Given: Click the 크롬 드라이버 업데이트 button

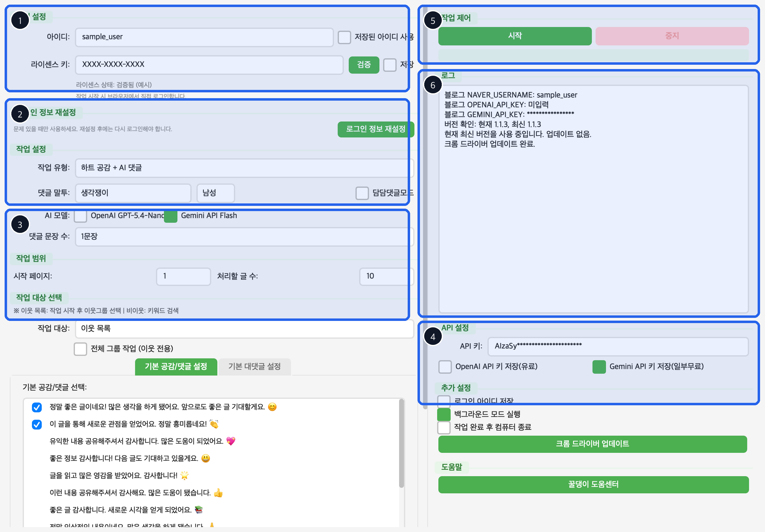Looking at the screenshot, I should coord(593,444).
